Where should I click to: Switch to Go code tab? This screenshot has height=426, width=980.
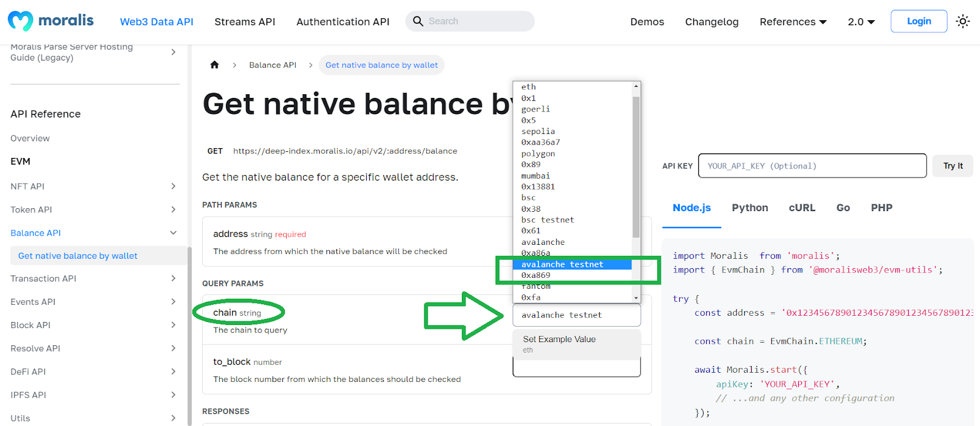click(843, 208)
